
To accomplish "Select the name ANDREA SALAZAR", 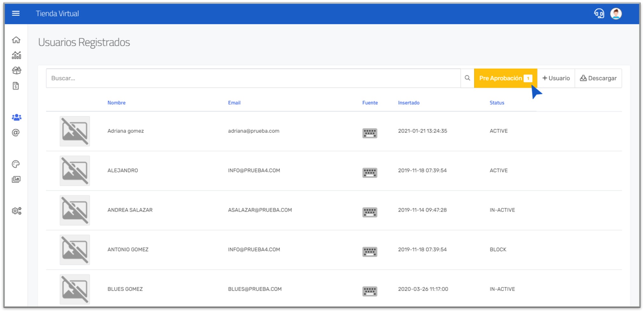I will coord(130,210).
